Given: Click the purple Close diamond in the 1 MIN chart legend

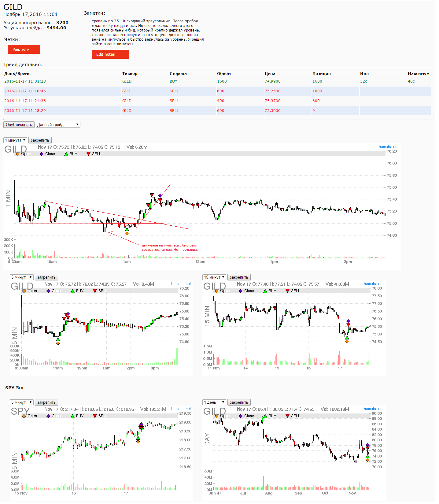Looking at the screenshot, I should coord(42,154).
